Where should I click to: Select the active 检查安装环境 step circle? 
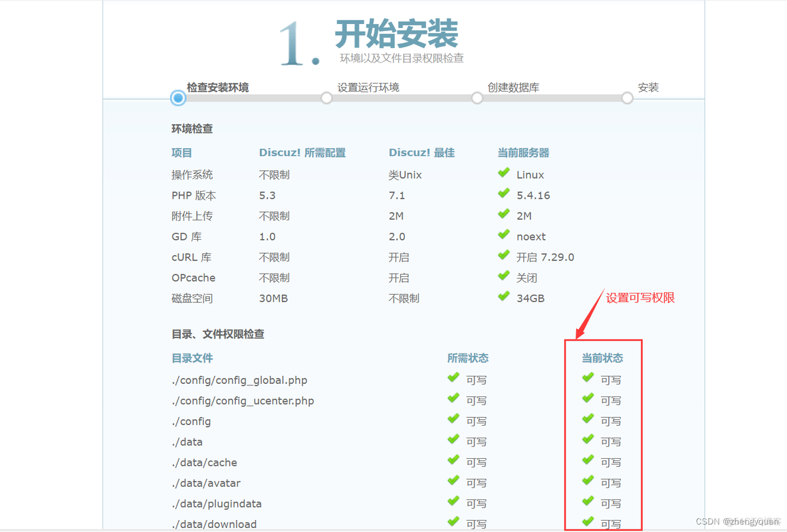tap(177, 98)
